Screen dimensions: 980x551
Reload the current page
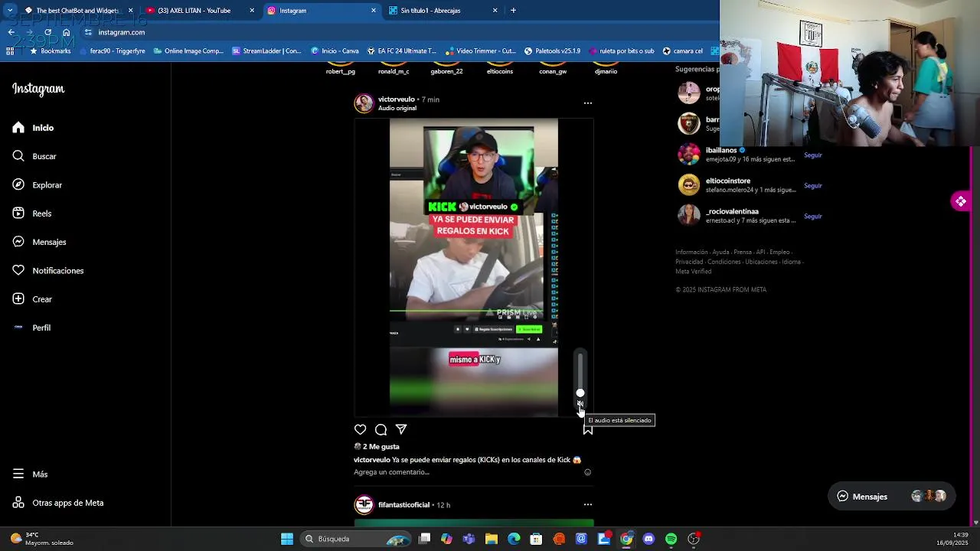(48, 32)
